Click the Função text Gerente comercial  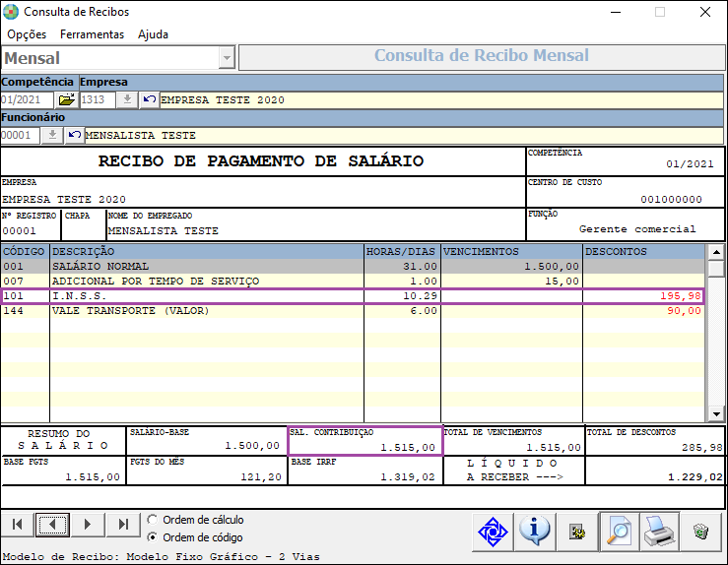(x=637, y=229)
